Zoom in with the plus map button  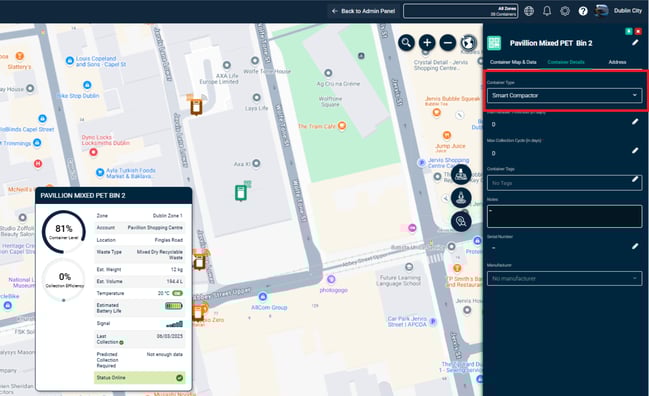point(427,43)
